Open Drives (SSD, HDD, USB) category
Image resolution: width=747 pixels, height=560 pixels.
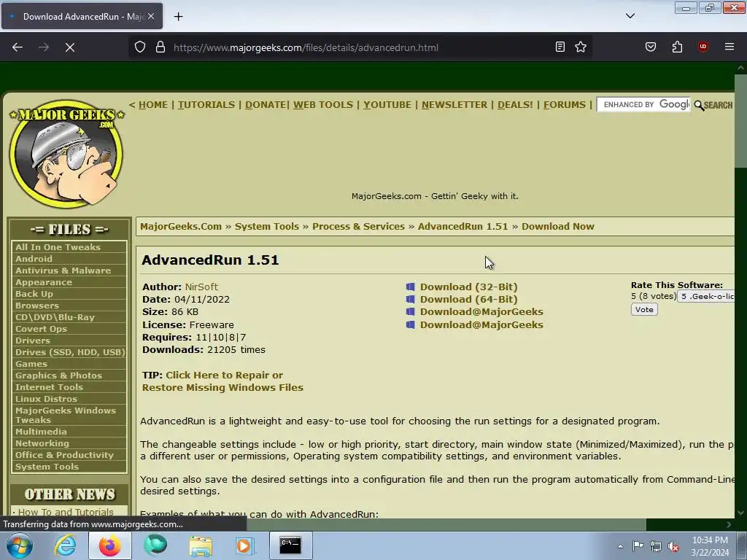click(69, 352)
